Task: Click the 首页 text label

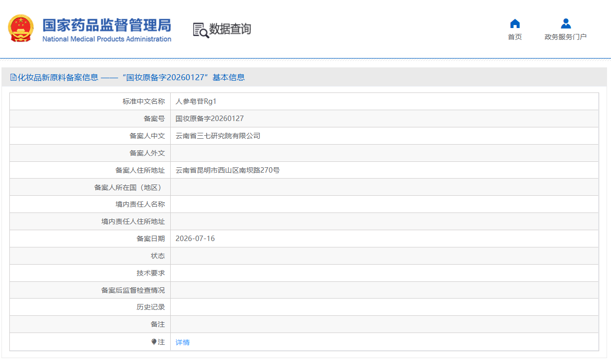Action: [515, 37]
